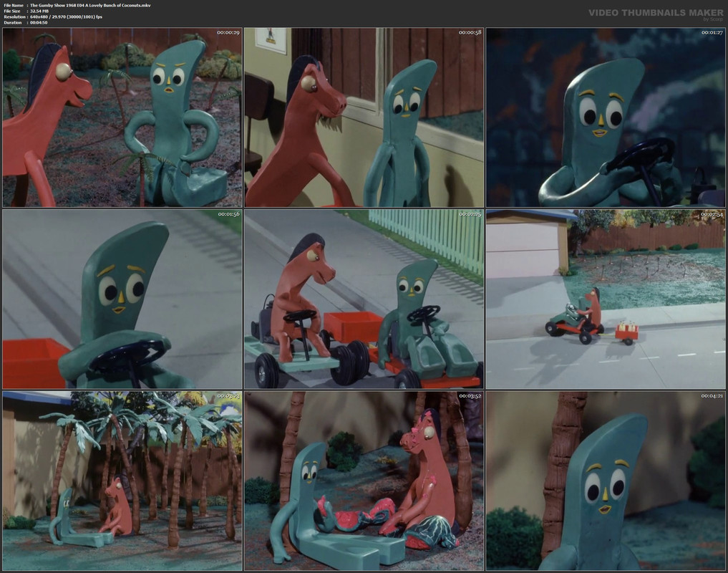The height and width of the screenshot is (573, 728).
Task: Open the thumbnail stamped 00:00:29
Action: [122, 117]
